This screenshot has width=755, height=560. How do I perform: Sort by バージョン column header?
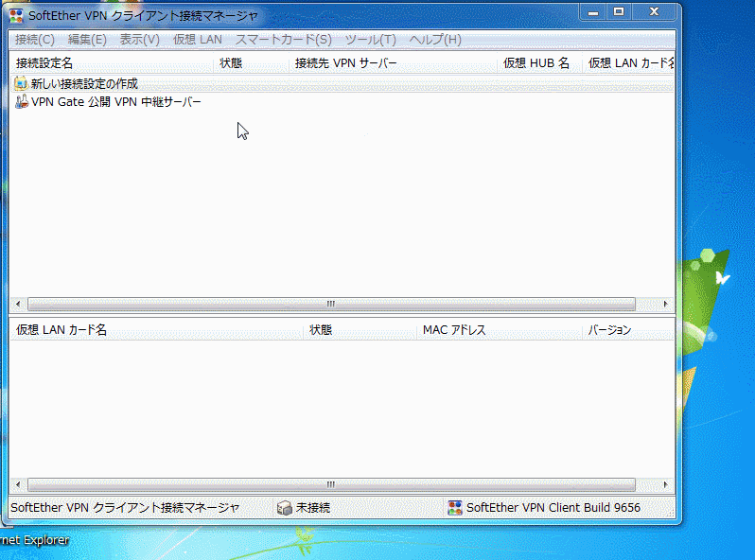tap(628, 330)
